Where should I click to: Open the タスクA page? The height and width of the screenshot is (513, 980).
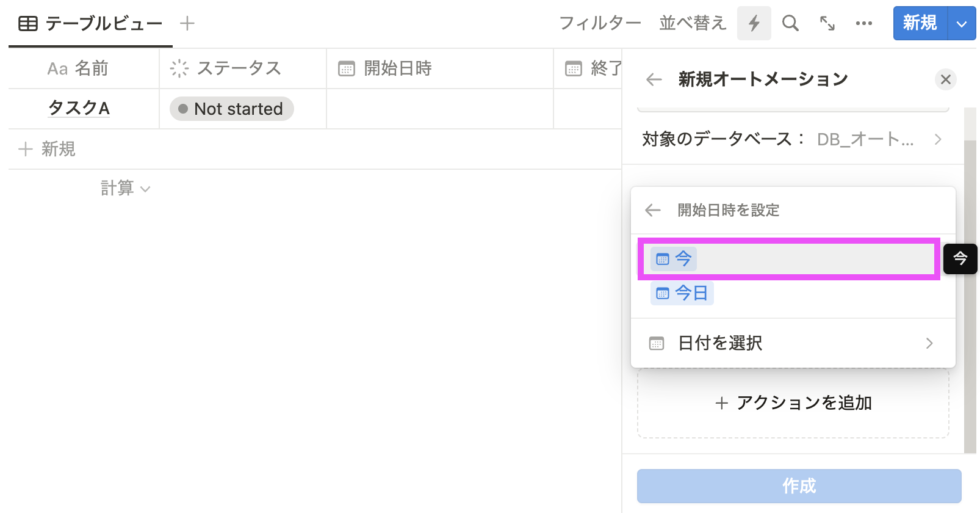[x=79, y=108]
